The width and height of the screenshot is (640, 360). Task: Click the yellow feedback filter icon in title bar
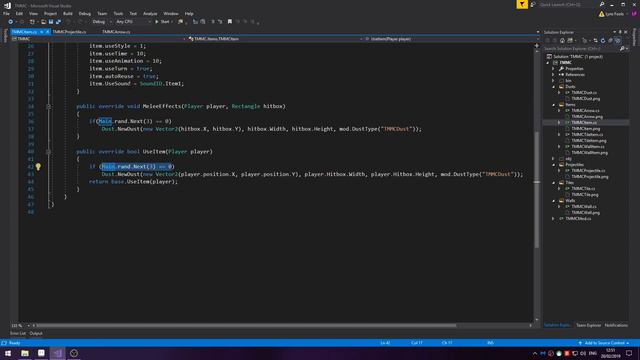coord(522,4)
